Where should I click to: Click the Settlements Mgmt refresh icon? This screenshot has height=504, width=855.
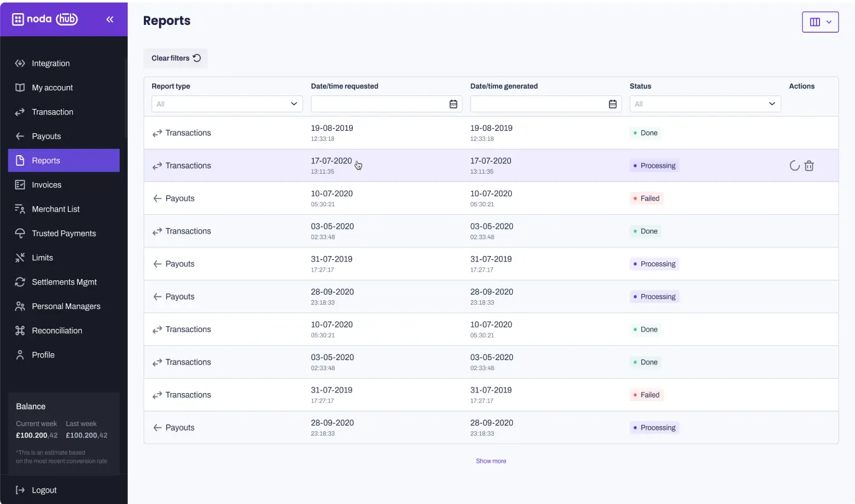[x=20, y=282]
